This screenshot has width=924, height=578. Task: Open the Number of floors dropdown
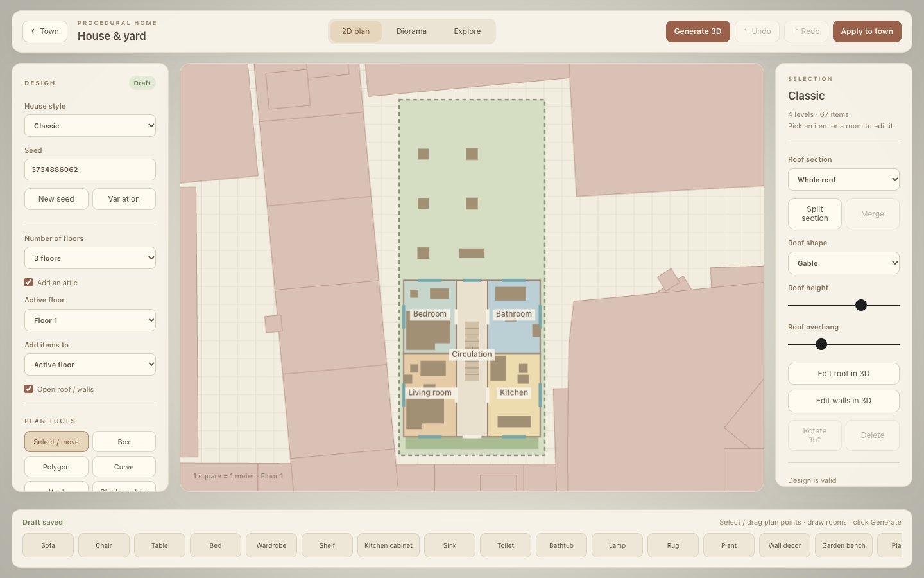click(x=90, y=258)
